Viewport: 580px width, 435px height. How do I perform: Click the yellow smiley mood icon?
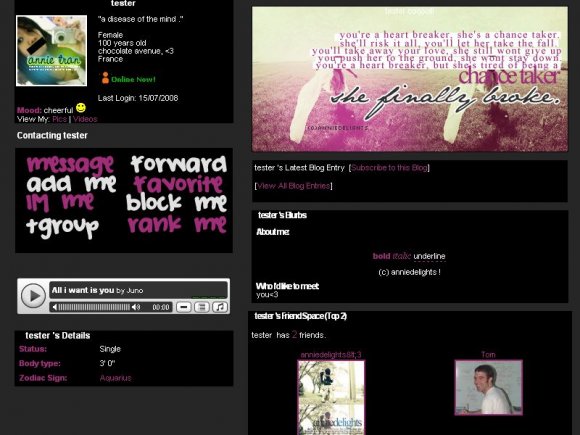click(x=81, y=108)
